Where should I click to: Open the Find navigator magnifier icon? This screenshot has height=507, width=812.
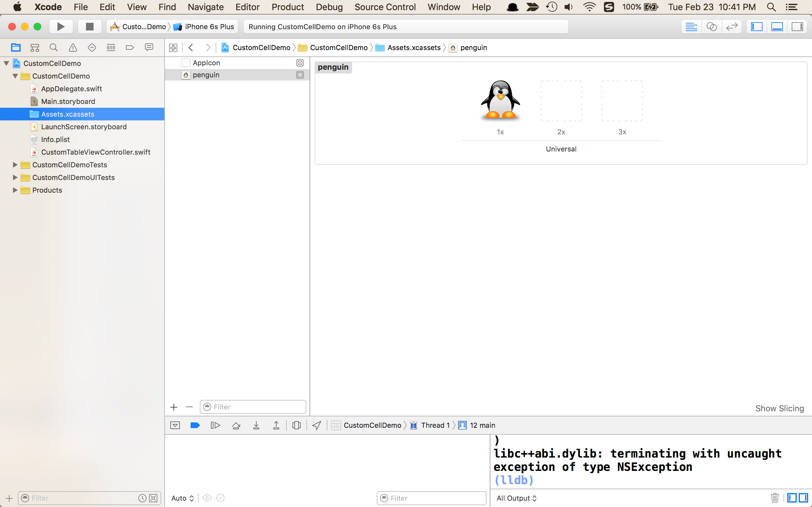(54, 48)
